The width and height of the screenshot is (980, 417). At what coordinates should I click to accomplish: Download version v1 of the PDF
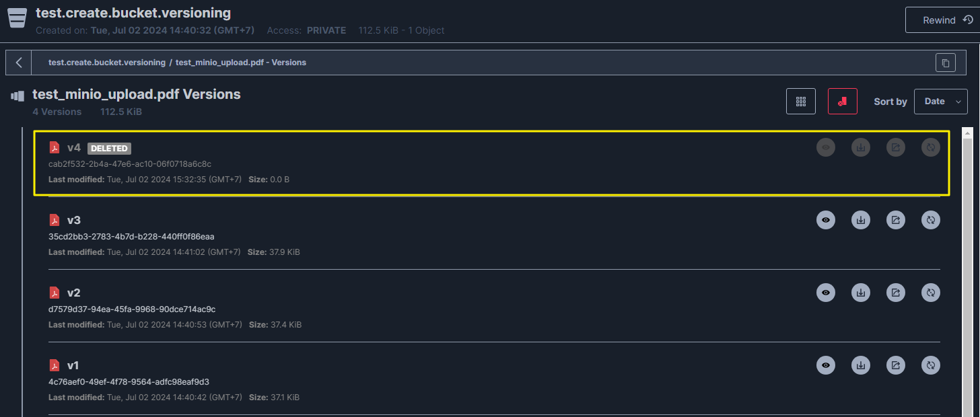pyautogui.click(x=861, y=365)
